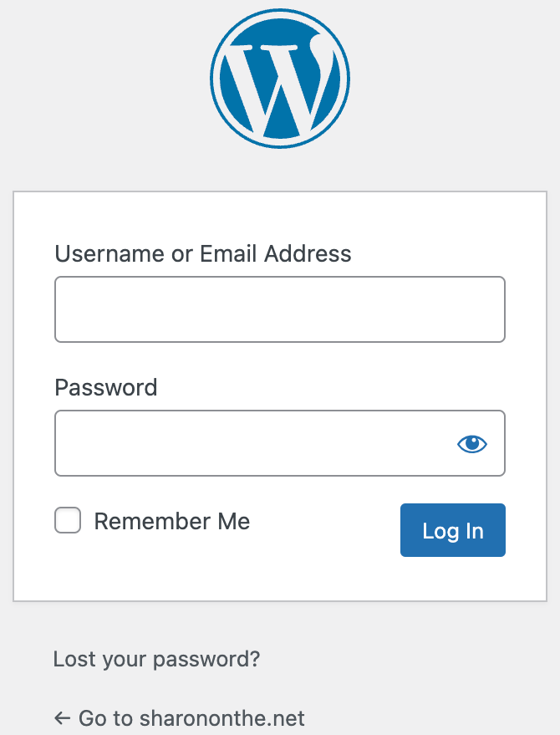Show password with the eye icon
Screen dimensions: 560x735
click(x=471, y=444)
